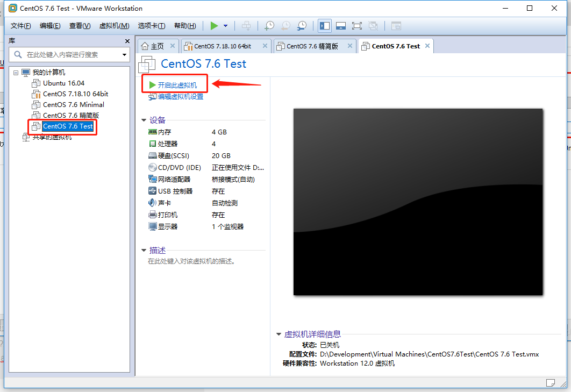Close the CentOS 7.6 精简版 tab
571x392 pixels.
(349, 46)
